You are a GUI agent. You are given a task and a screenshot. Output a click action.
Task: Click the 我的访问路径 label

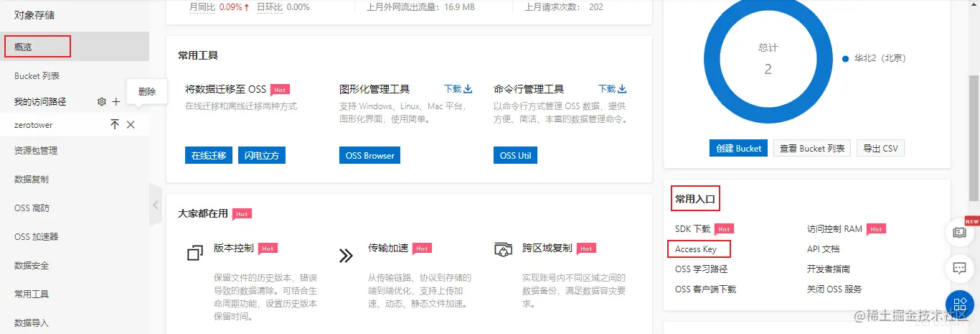point(40,102)
